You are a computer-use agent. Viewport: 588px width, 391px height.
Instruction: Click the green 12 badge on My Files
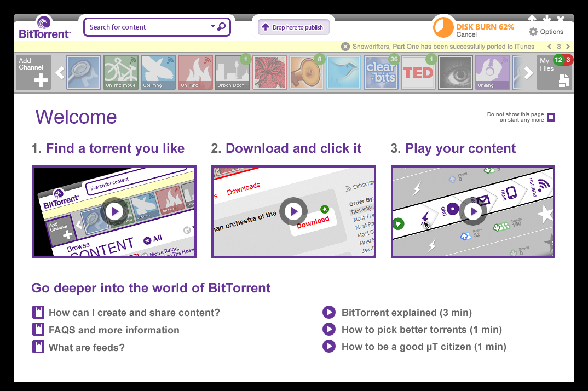coord(558,60)
